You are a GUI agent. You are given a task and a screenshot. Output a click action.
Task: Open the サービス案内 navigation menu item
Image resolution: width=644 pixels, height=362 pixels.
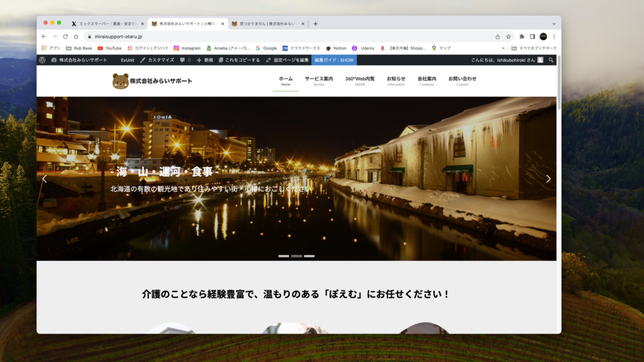319,80
